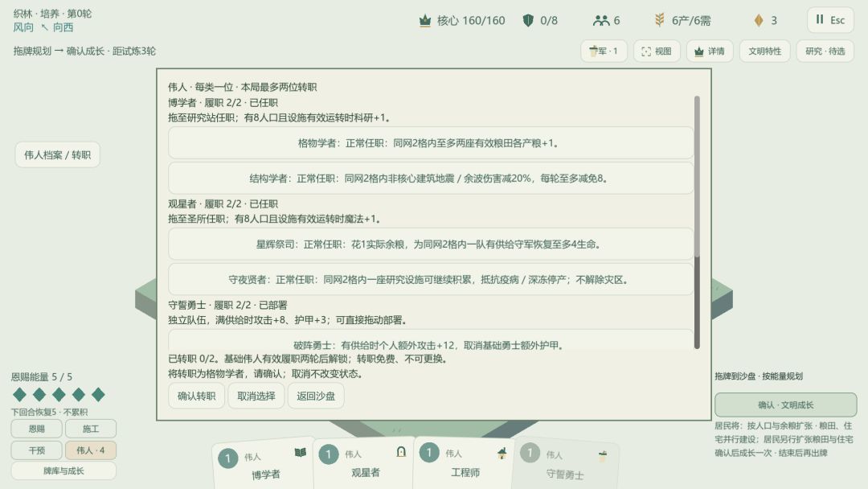Click the 取消选择 button
Screen dimensions: 868x489
click(256, 396)
